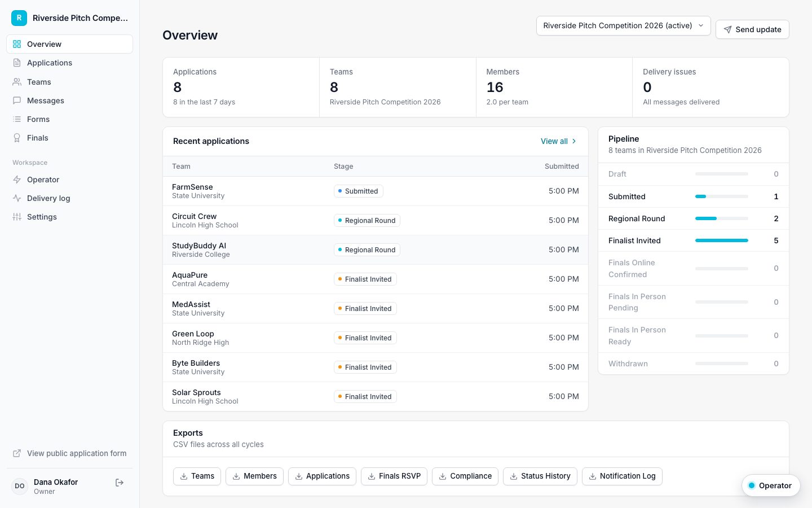812x508 pixels.
Task: Click the Members count stat card
Action: 554,87
